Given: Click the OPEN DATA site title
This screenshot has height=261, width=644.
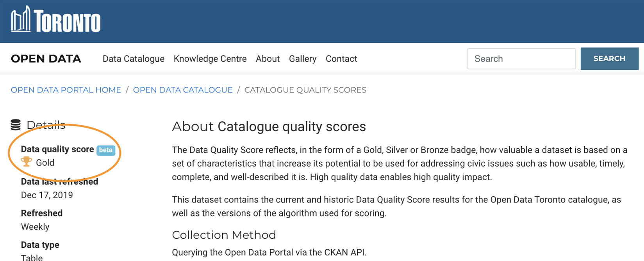Looking at the screenshot, I should [46, 59].
